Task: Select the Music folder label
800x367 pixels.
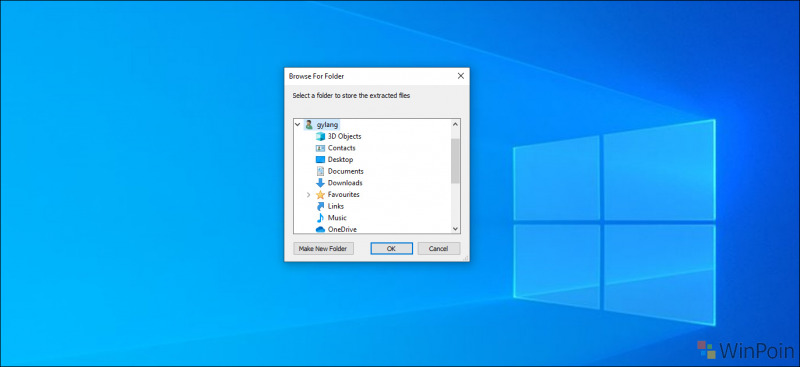Action: pos(337,218)
